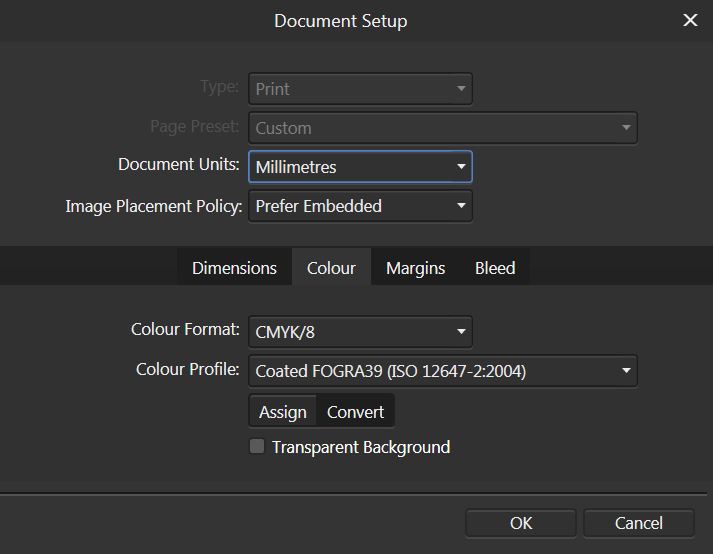713x554 pixels.
Task: Go to the Bleed tab
Action: coord(495,268)
